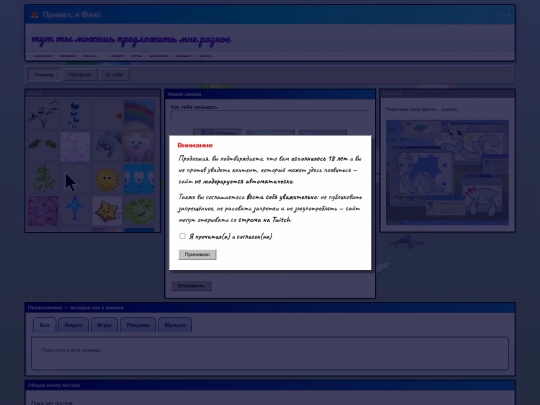This screenshot has width=540, height=405.
Task: Choose the smiling yellow star sticker
Action: pyautogui.click(x=107, y=211)
